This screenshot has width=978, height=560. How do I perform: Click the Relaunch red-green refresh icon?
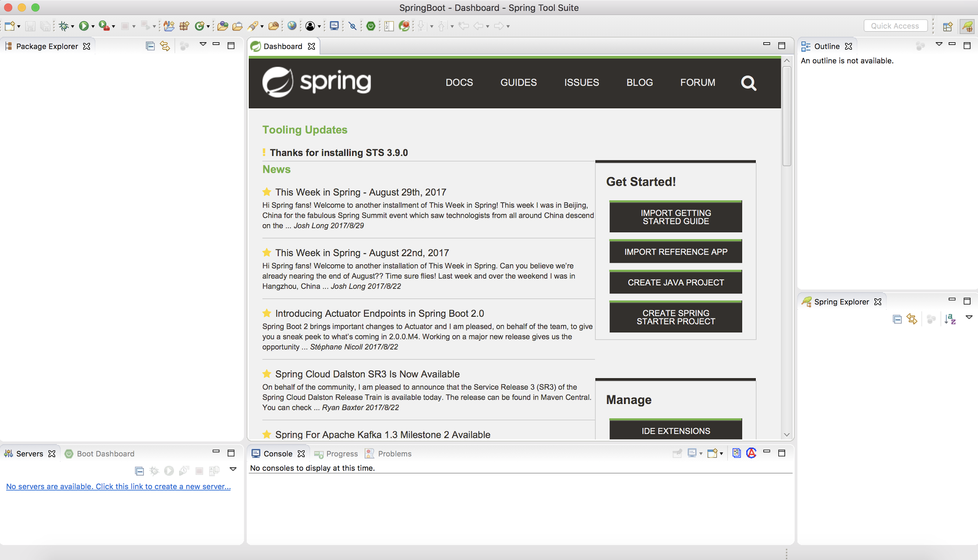pos(405,26)
